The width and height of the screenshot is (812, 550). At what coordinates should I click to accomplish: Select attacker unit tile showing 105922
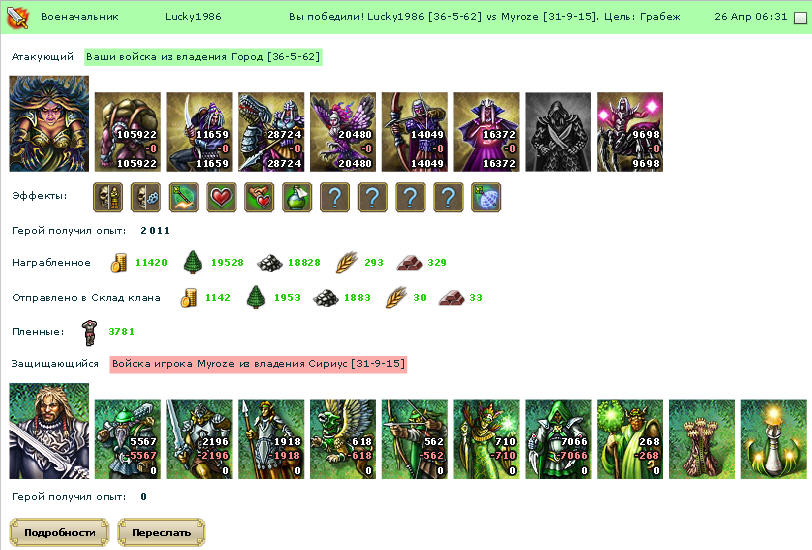pyautogui.click(x=128, y=132)
